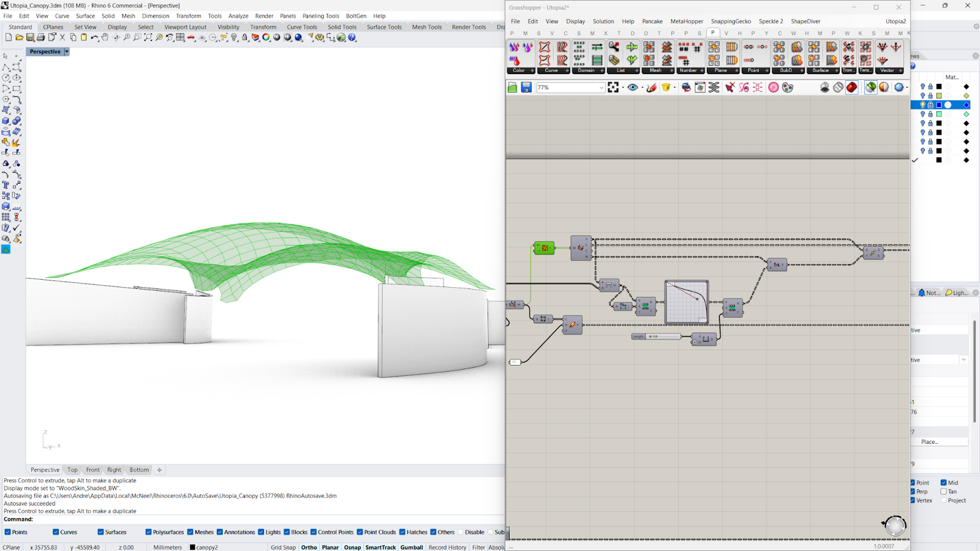980x551 pixels.
Task: Toggle the Hatches filter checkbox
Action: pos(402,532)
